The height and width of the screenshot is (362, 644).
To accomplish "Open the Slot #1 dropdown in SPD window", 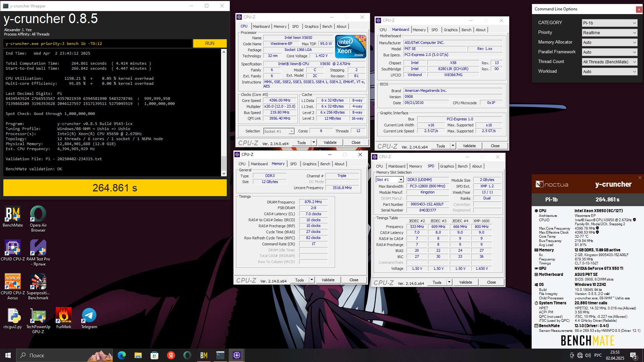I will pyautogui.click(x=389, y=180).
